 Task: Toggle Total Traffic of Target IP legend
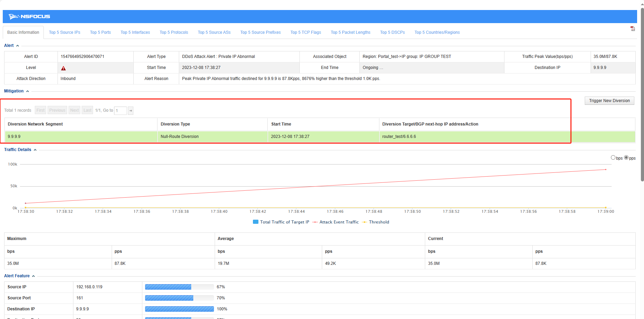coord(256,222)
